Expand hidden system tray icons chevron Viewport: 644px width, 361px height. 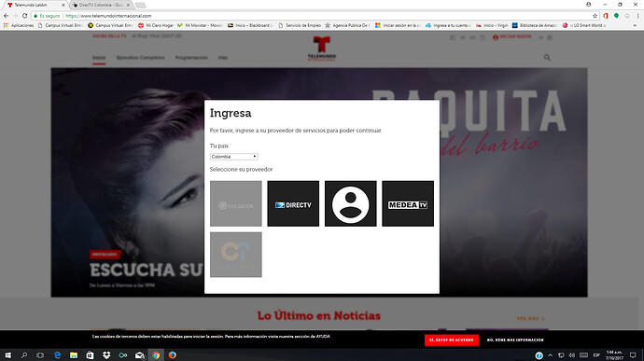point(551,354)
